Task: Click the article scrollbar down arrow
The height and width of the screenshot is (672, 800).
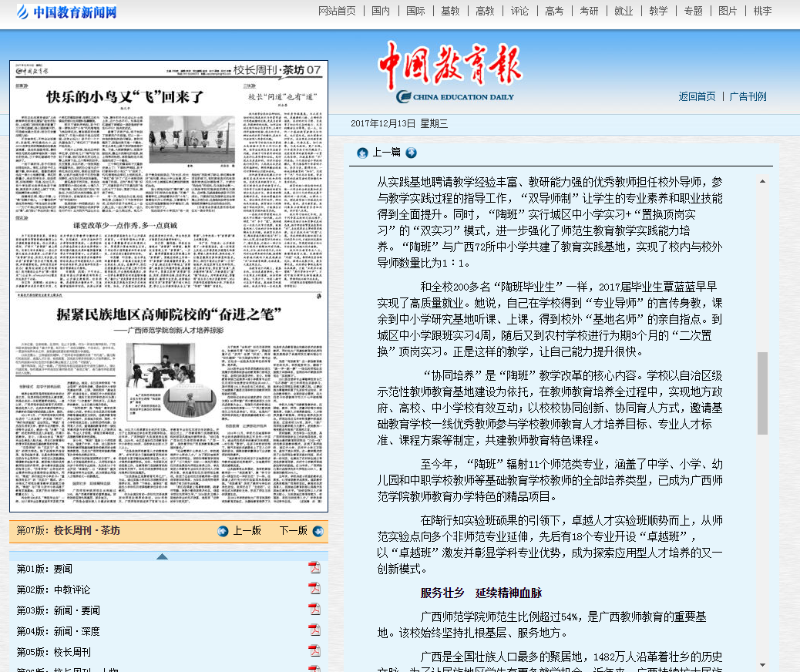Action: click(762, 665)
